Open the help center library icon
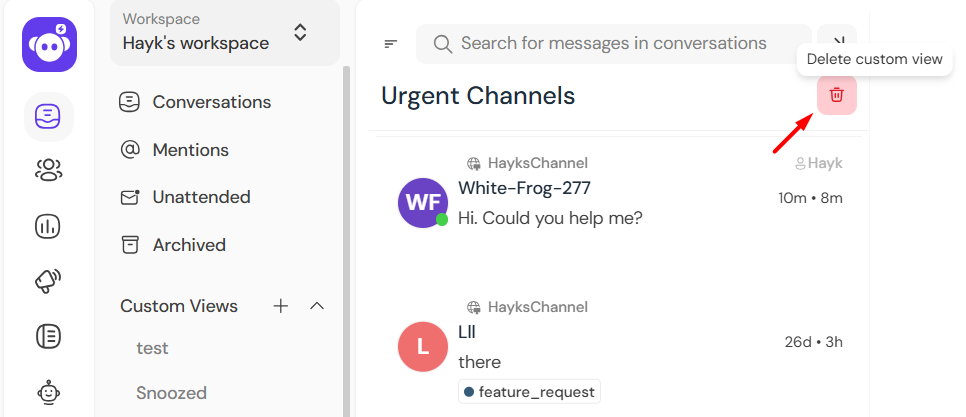966x417 pixels. 49,336
